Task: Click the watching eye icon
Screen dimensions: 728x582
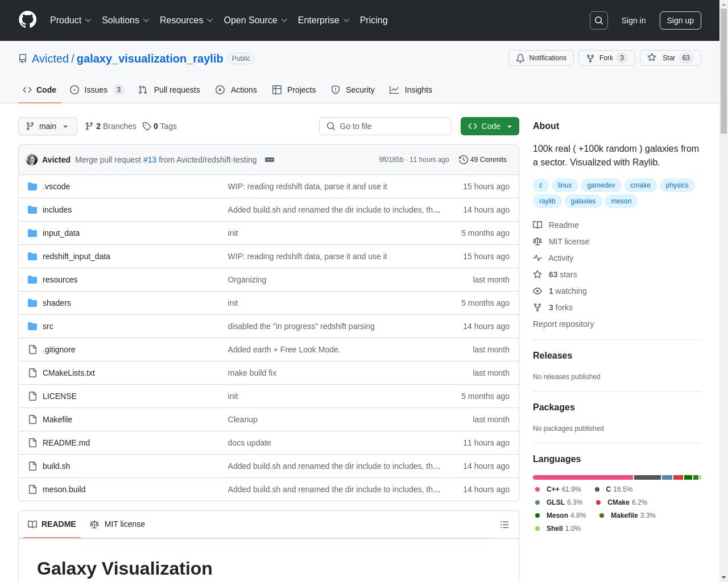Action: pyautogui.click(x=537, y=291)
